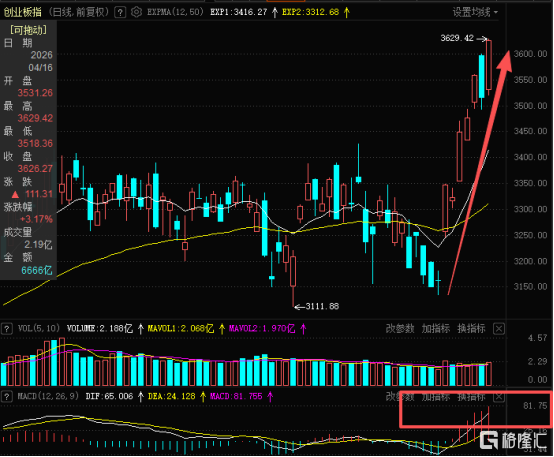554x457 pixels.
Task: Click the help question mark beside 前复权
Action: point(120,13)
